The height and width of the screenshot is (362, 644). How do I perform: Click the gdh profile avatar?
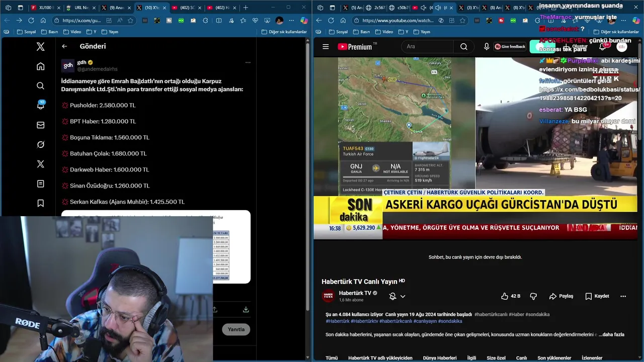click(68, 66)
